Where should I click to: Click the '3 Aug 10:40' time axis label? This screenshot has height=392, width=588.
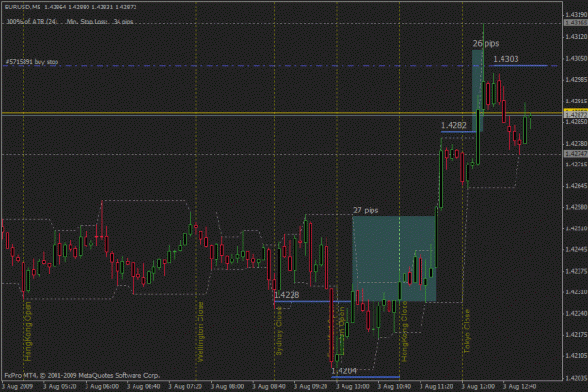(394, 386)
